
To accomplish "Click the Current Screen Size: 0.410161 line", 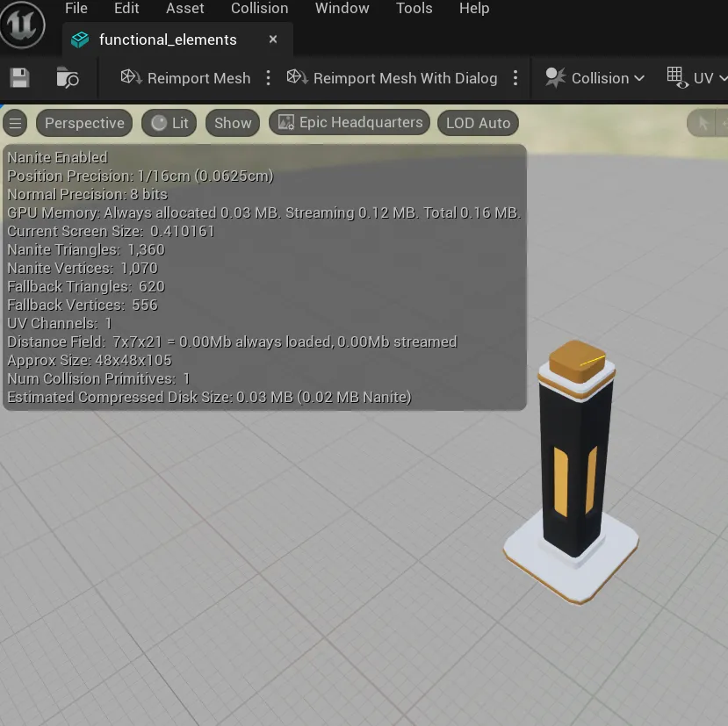I will pos(111,231).
